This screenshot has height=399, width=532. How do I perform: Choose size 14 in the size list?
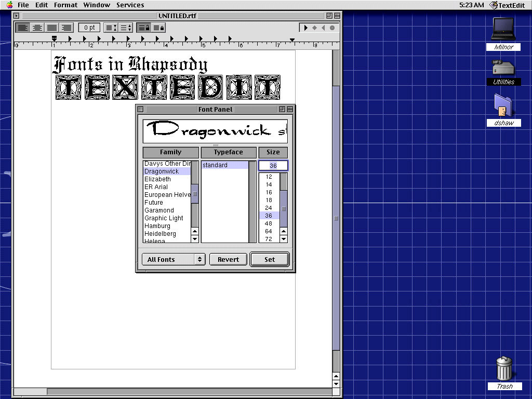click(269, 184)
